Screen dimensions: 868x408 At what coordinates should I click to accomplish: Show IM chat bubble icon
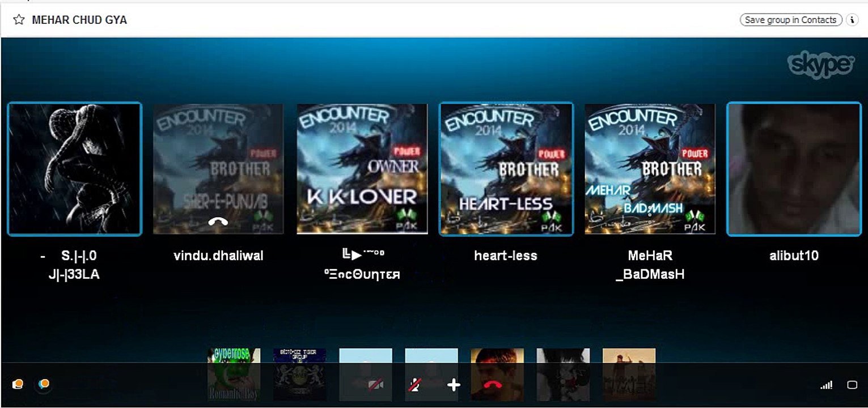tap(44, 384)
